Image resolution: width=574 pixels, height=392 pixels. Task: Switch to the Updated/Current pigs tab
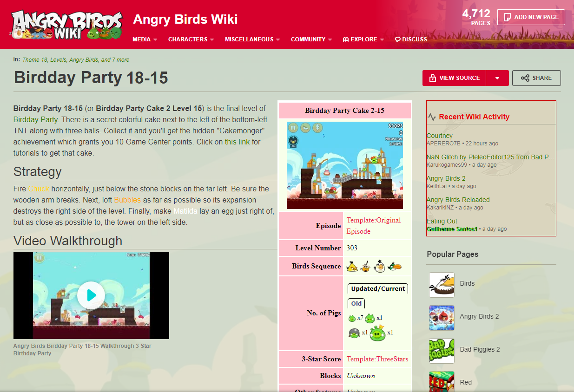click(378, 288)
